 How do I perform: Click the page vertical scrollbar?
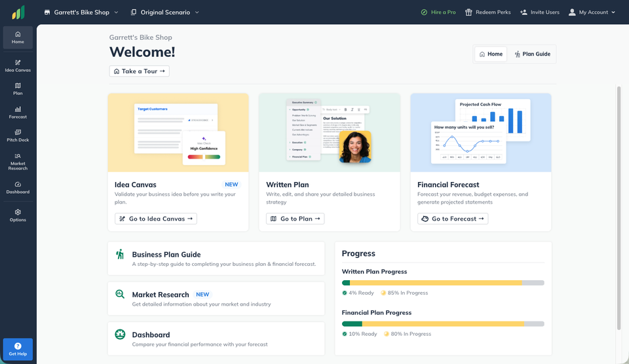click(619, 208)
